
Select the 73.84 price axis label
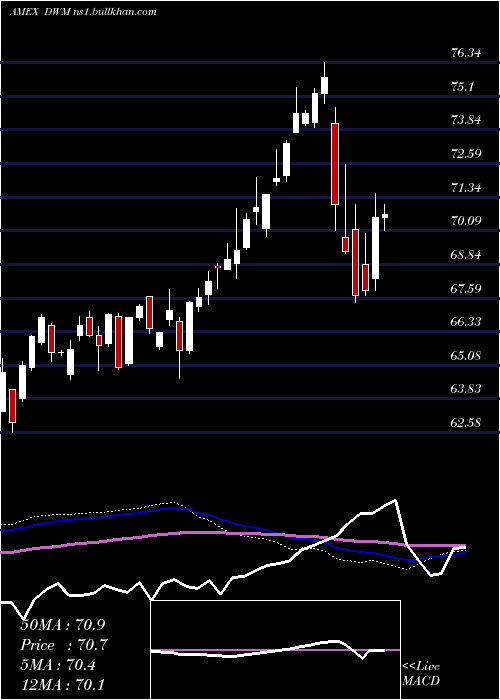coord(466,120)
